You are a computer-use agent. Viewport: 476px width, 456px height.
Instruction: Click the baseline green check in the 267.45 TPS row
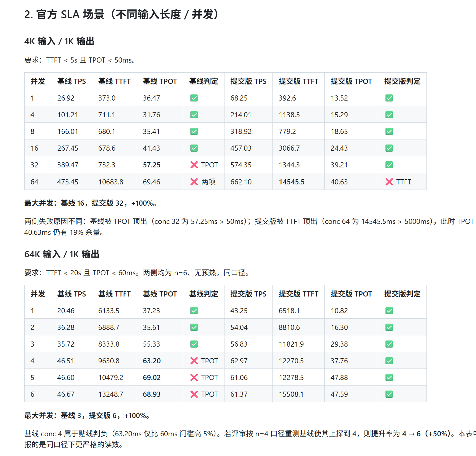194,148
